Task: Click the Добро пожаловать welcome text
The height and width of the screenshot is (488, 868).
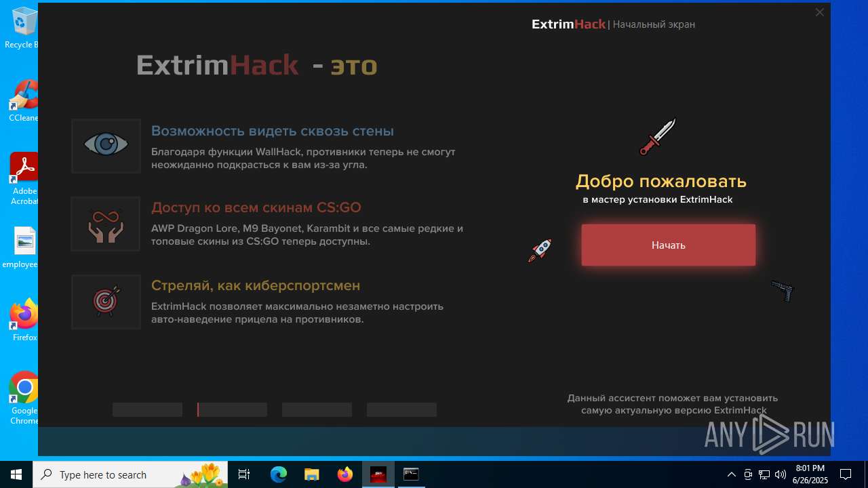Action: (661, 181)
